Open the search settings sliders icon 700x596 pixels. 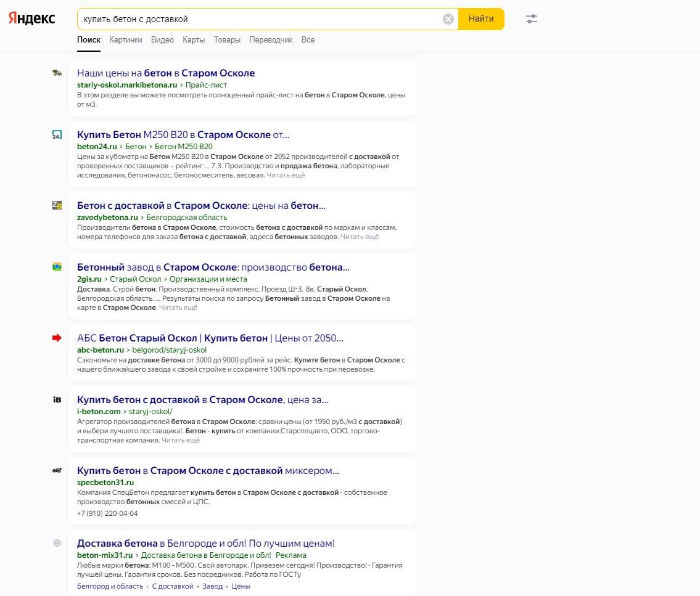tap(531, 18)
